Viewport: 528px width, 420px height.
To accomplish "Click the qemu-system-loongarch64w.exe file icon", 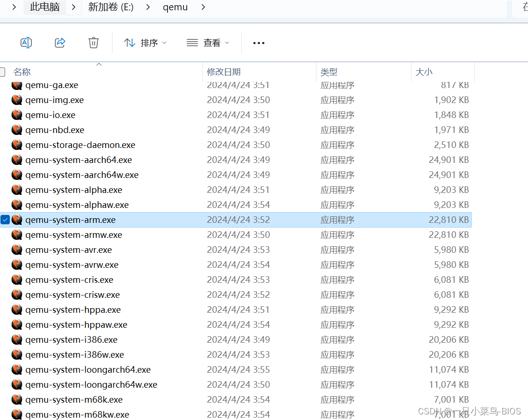I will pyautogui.click(x=17, y=384).
